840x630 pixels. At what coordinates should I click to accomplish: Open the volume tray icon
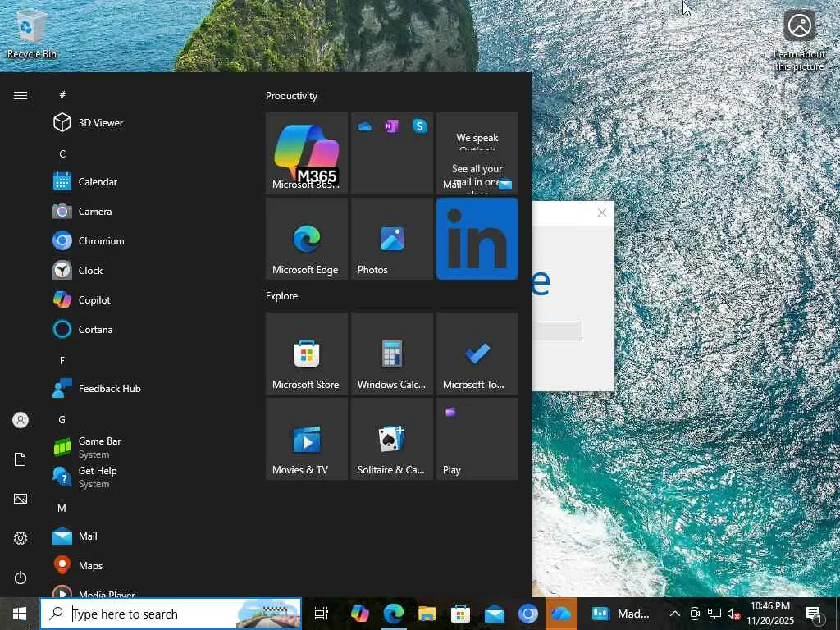coord(733,614)
